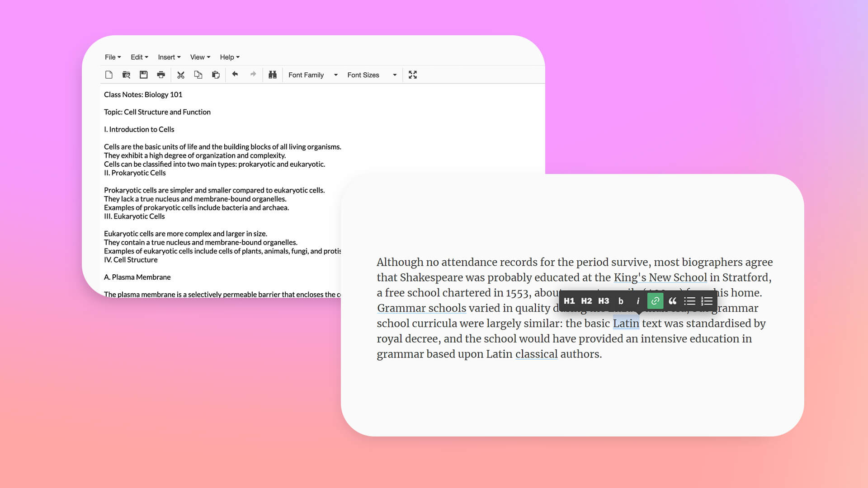The height and width of the screenshot is (488, 868).
Task: Click the Print icon
Action: point(161,75)
